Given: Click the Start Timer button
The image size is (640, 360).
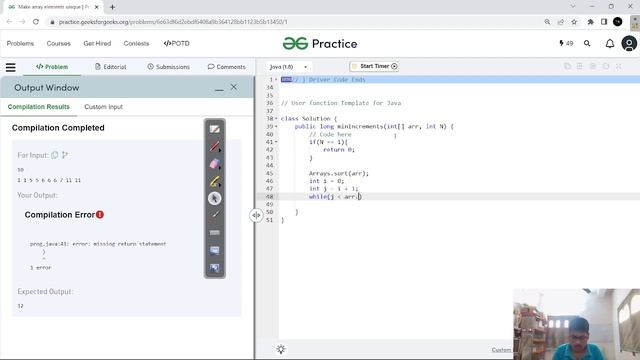Looking at the screenshot, I should [374, 66].
